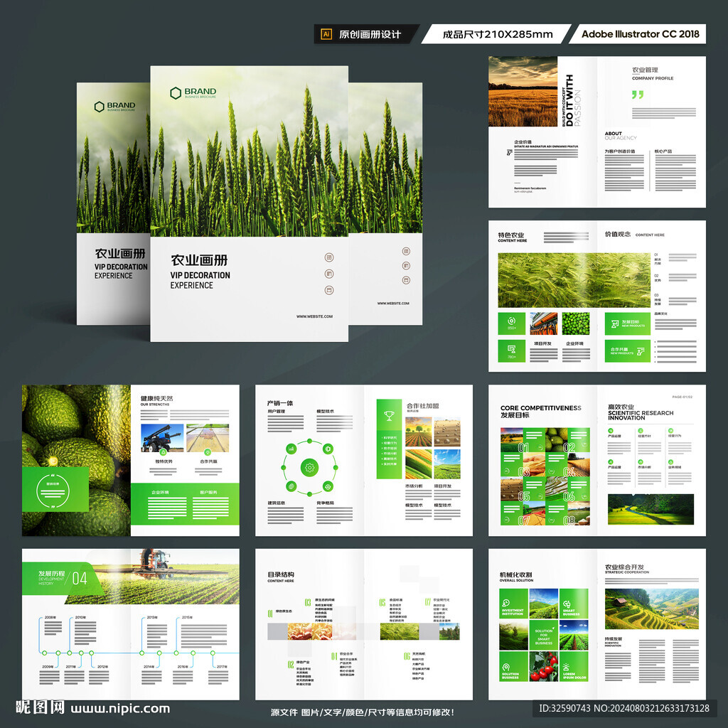This screenshot has height=728, width=728.
Task: Click the green 发展目标 NEW PRODUCTS button
Action: pos(627,323)
